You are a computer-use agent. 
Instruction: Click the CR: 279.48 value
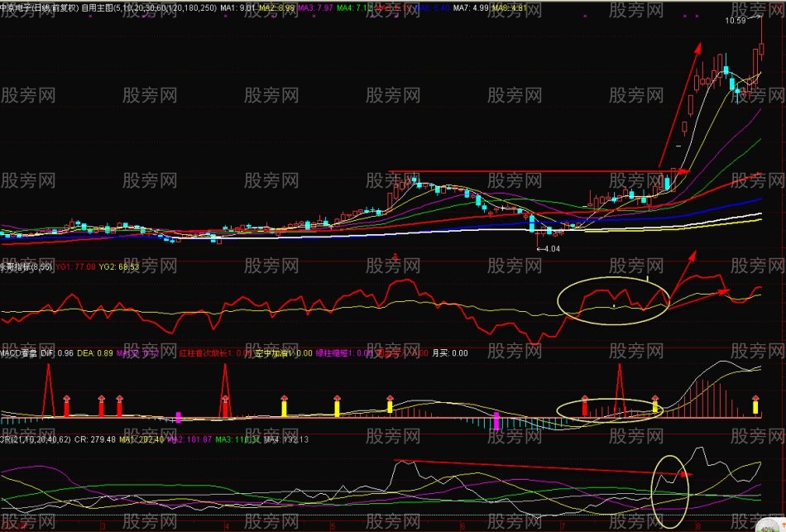coord(95,439)
